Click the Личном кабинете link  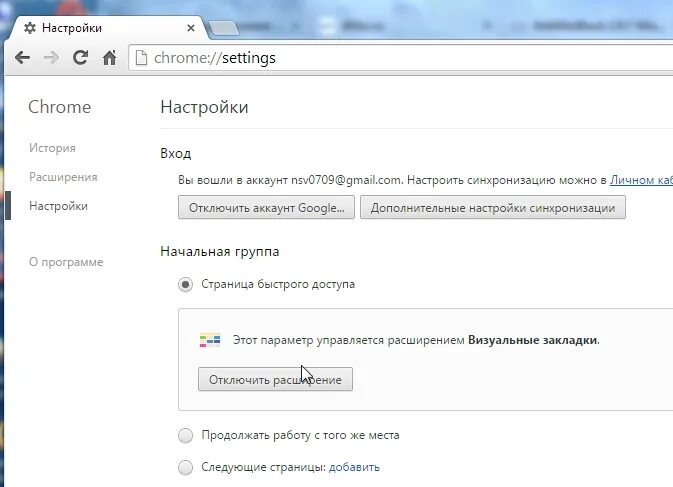tap(641, 180)
